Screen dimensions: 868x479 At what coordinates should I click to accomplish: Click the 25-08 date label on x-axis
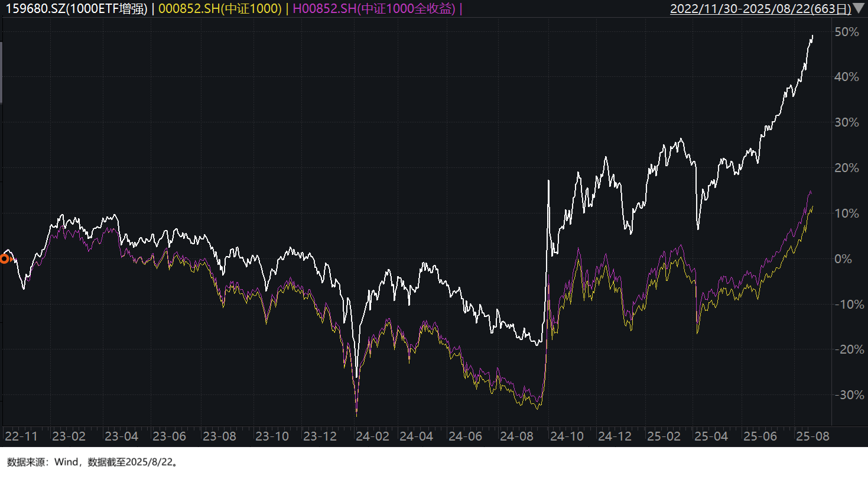[x=813, y=436]
